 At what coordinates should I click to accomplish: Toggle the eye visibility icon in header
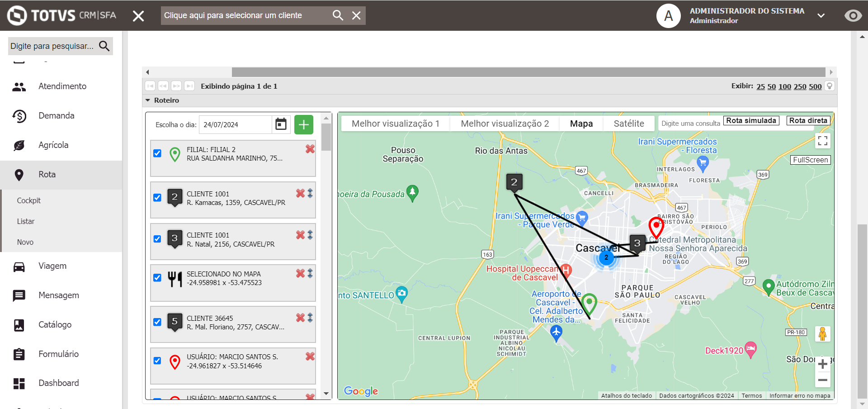(853, 16)
